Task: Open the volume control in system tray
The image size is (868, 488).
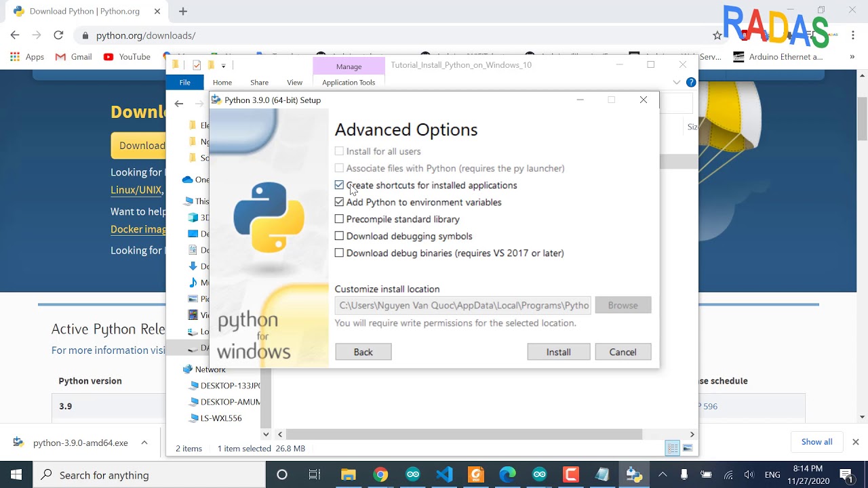Action: (x=749, y=474)
